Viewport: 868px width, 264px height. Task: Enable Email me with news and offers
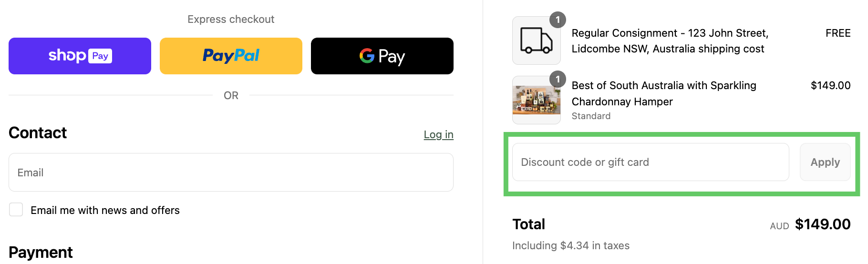16,210
